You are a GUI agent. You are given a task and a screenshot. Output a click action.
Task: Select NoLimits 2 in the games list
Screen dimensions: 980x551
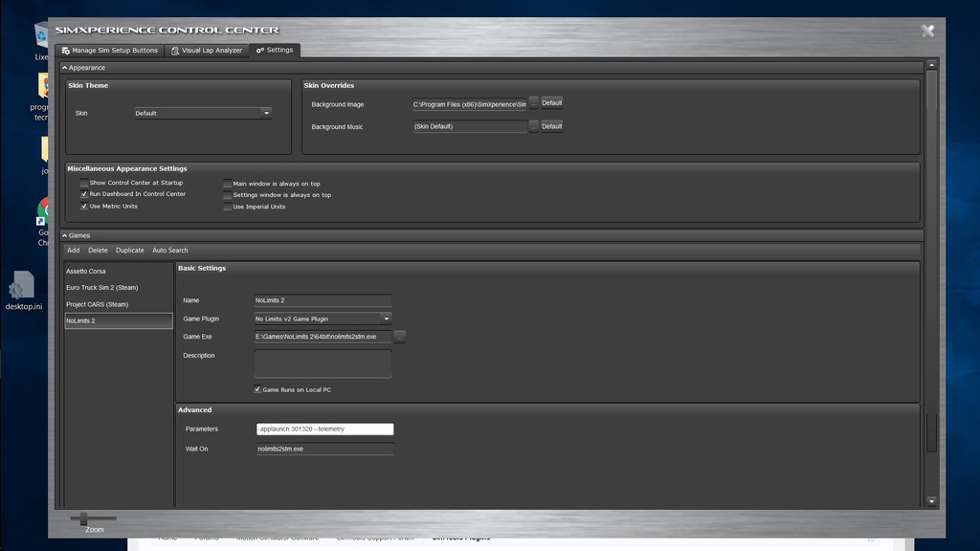pos(118,320)
